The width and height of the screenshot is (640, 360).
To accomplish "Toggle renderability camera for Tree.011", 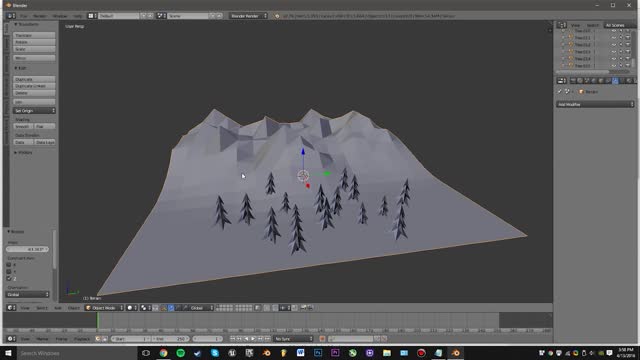I will (x=628, y=38).
